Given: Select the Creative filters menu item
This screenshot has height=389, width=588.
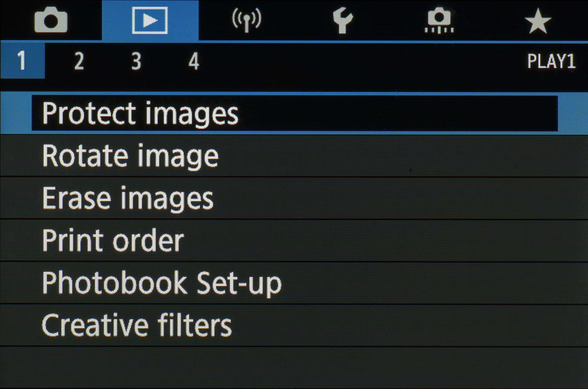Looking at the screenshot, I should [x=137, y=325].
